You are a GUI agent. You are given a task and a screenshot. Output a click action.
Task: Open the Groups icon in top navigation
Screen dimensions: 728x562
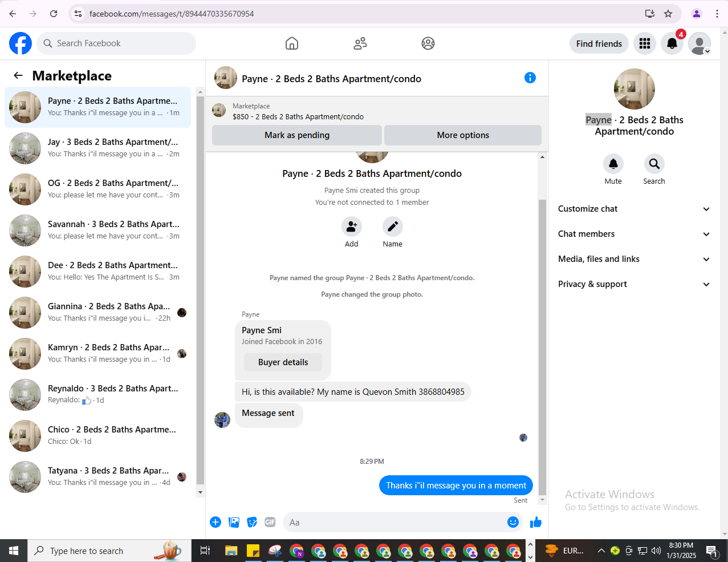click(x=428, y=43)
